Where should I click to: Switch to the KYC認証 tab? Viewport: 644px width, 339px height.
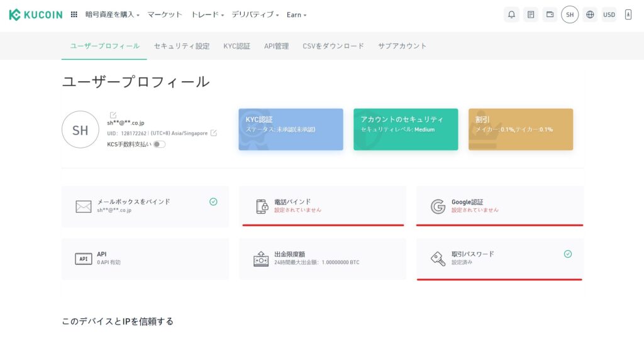(x=236, y=46)
